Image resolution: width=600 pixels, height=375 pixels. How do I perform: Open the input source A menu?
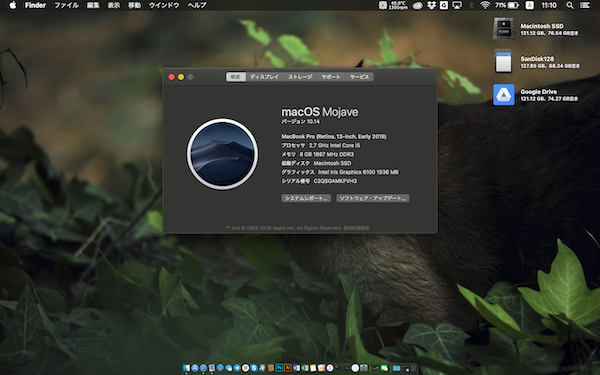(530, 5)
